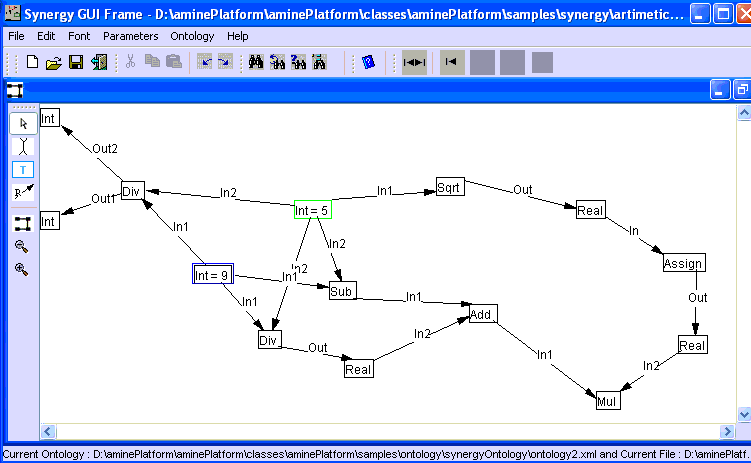Click the internal frame icon on the blue title bar
The image size is (751, 463).
(x=15, y=90)
